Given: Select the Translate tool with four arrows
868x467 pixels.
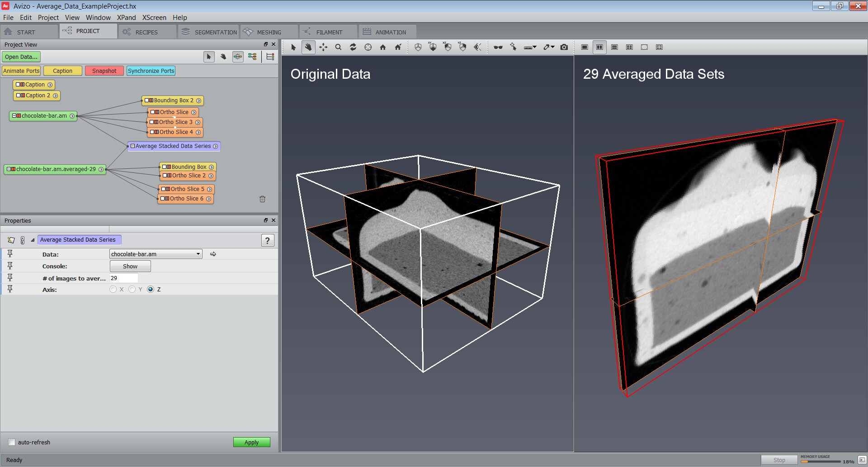Looking at the screenshot, I should pos(323,47).
